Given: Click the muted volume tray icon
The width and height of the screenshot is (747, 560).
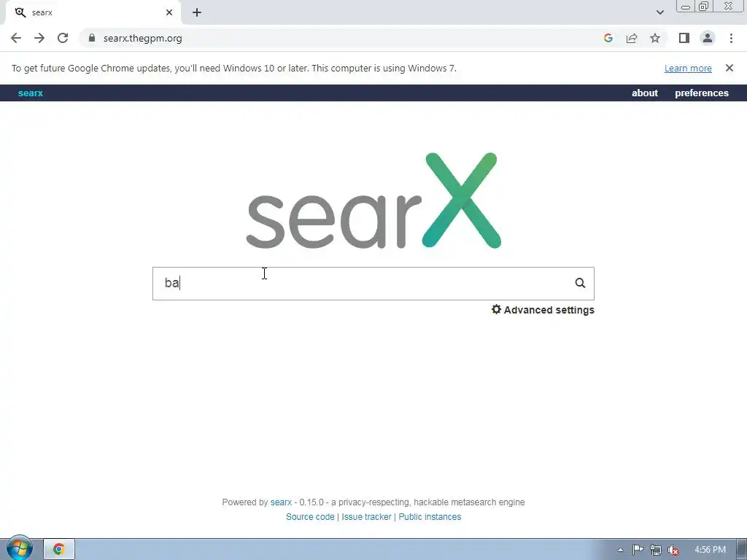Looking at the screenshot, I should 673,550.
